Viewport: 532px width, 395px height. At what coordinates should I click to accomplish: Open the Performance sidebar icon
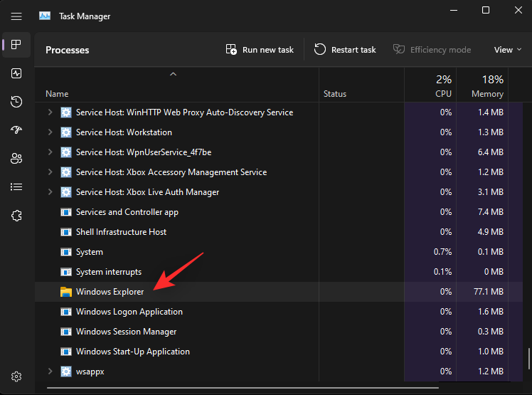(16, 73)
